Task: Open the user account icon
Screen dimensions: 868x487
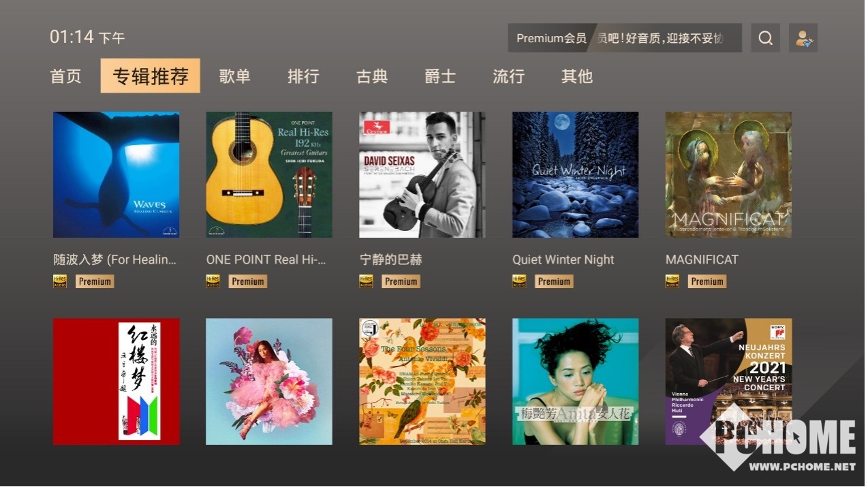Action: (803, 38)
